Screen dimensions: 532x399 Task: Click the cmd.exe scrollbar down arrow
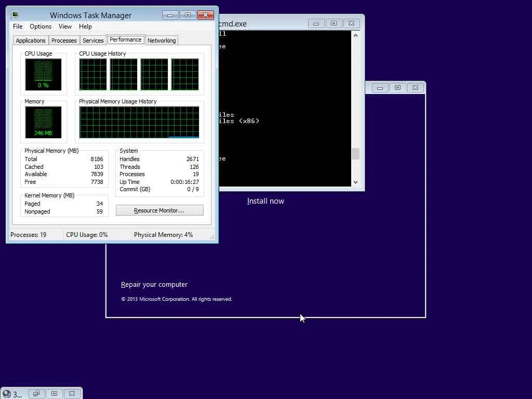click(355, 182)
